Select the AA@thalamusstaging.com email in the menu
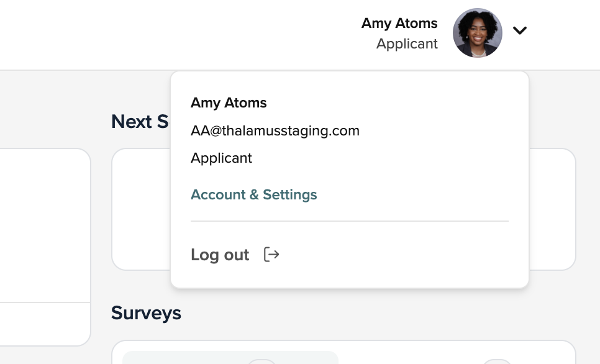The width and height of the screenshot is (600, 364). point(275,131)
